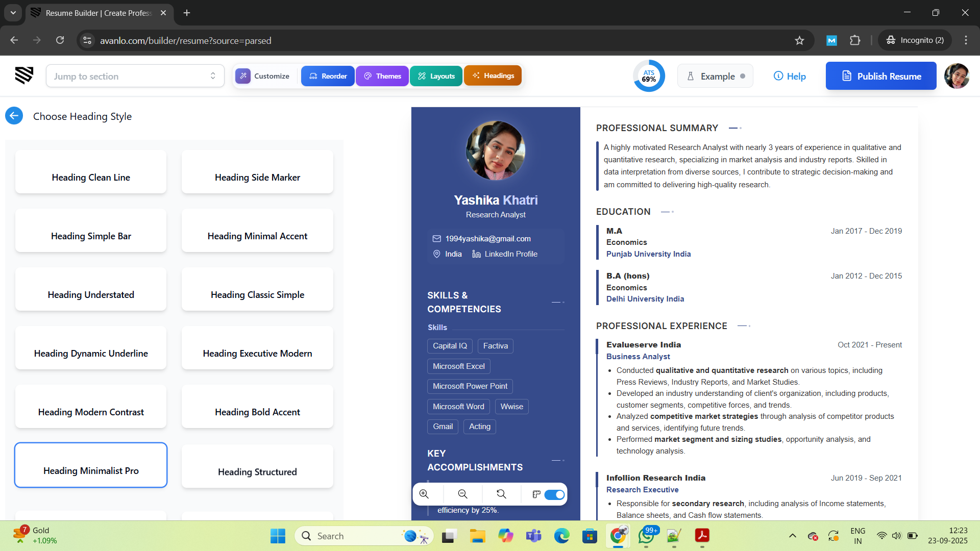Expand the Jump to section dropdown
The height and width of the screenshot is (551, 980).
coord(135,76)
